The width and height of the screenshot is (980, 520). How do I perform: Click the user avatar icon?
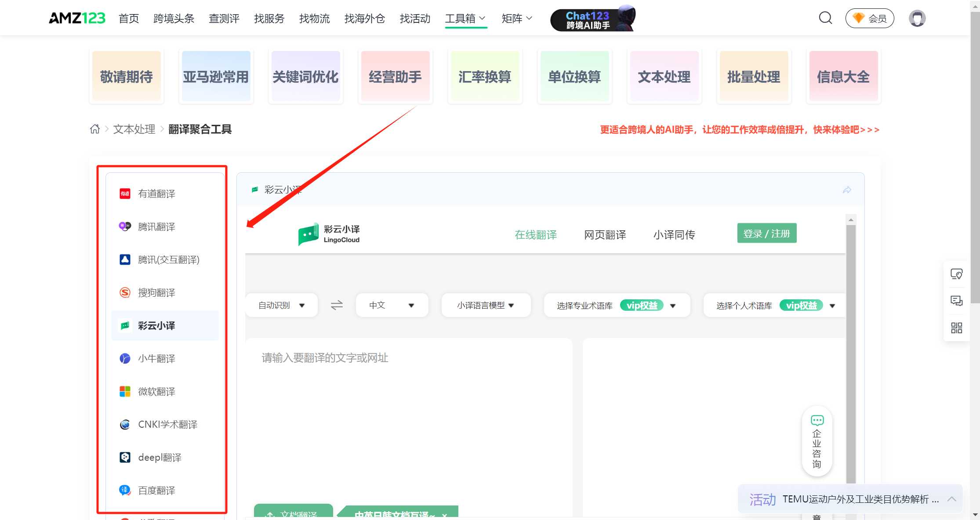tap(917, 18)
